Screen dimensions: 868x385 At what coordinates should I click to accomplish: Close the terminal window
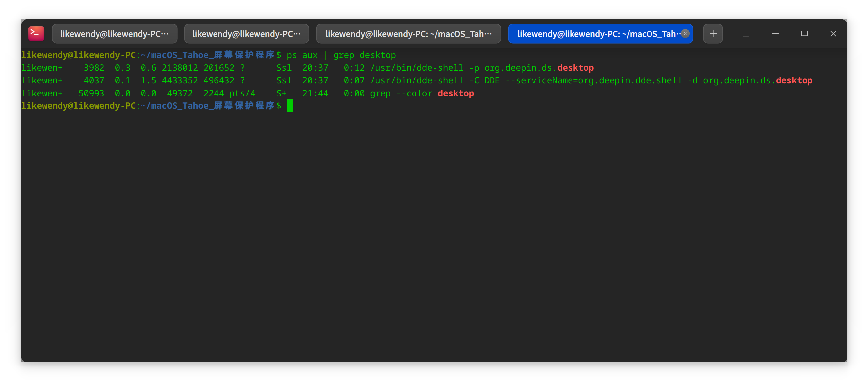pos(833,34)
